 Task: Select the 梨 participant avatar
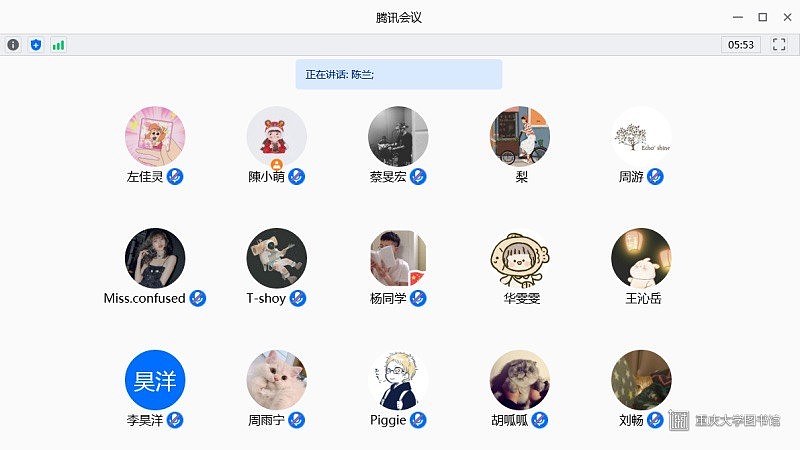(x=520, y=136)
